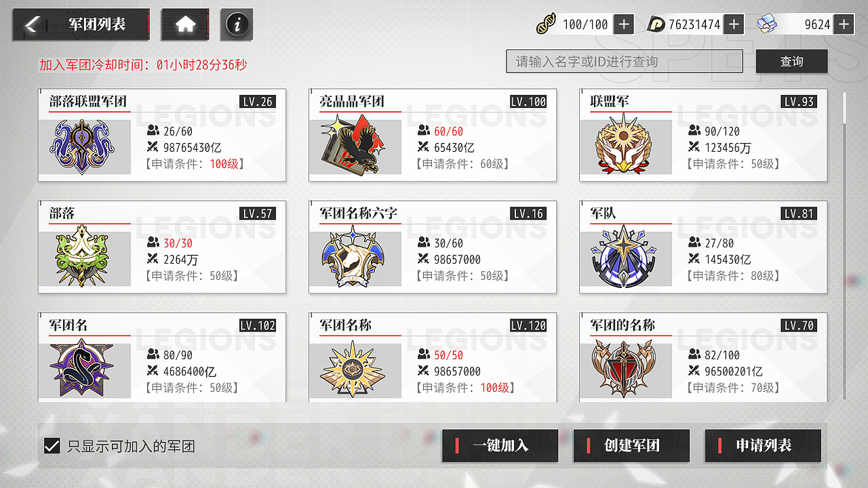Open the info icon button
The height and width of the screenshot is (488, 868).
pyautogui.click(x=237, y=24)
